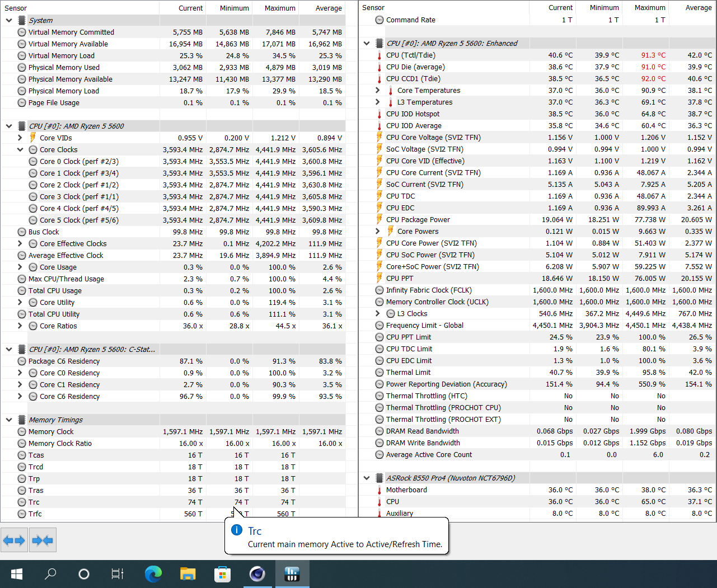This screenshot has height=588, width=717.
Task: Expand the Core Effective Clocks row
Action: pyautogui.click(x=20, y=243)
